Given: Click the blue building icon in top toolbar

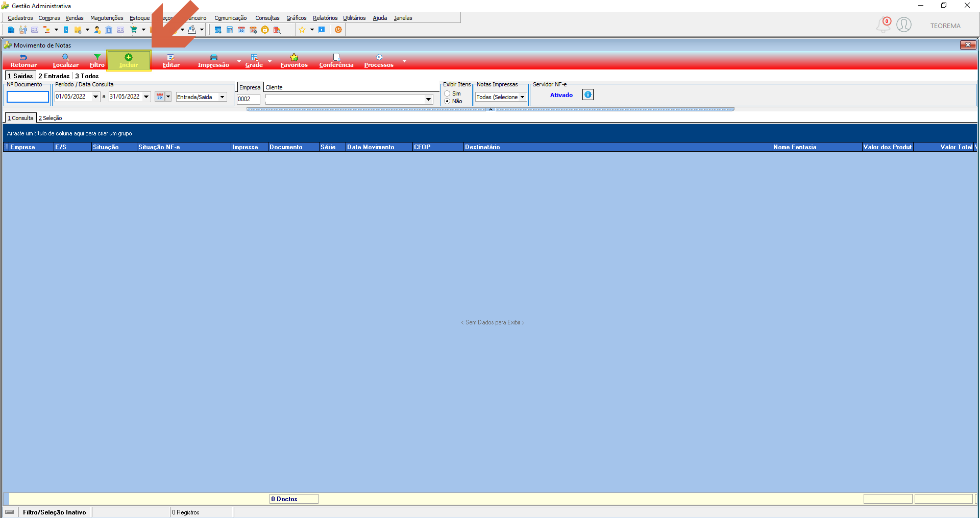Looking at the screenshot, I should click(11, 30).
